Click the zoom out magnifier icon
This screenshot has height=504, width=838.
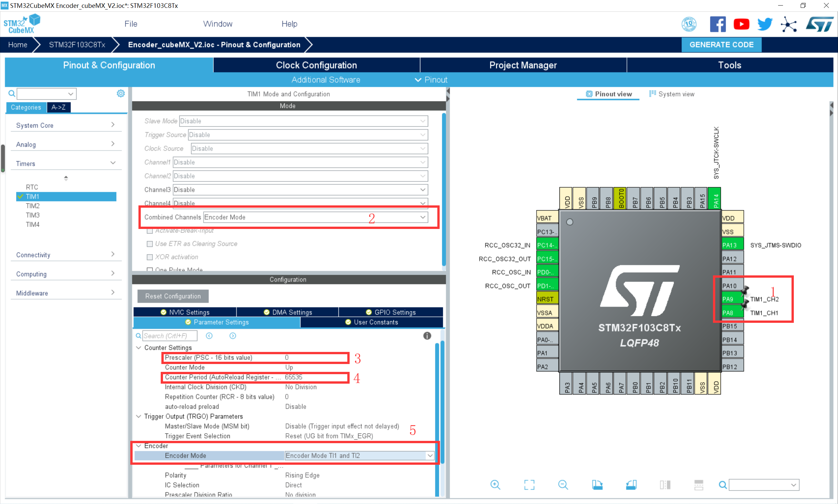pos(563,485)
